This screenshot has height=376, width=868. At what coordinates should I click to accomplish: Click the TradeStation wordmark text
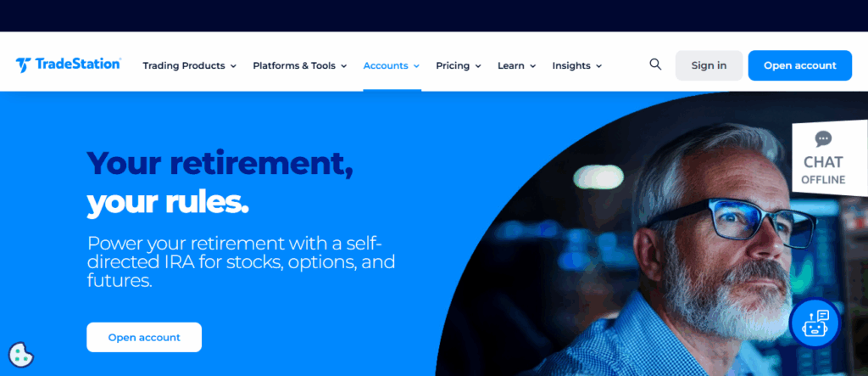78,65
